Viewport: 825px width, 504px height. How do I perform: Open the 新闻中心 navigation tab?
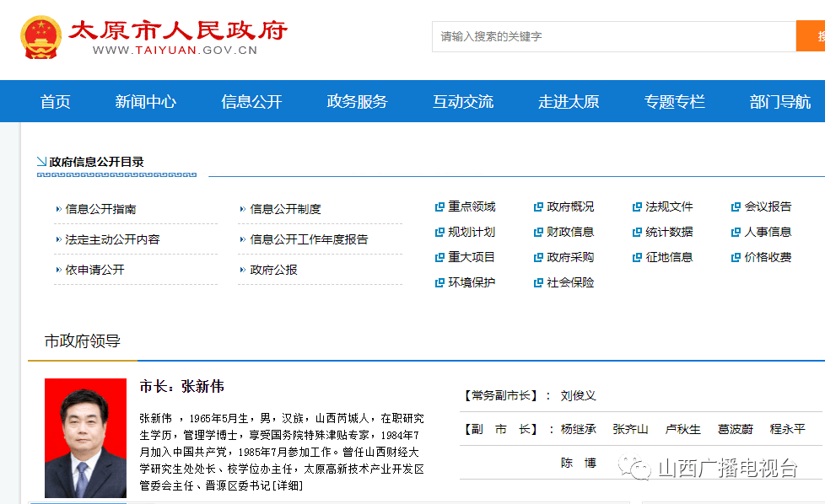(x=146, y=101)
